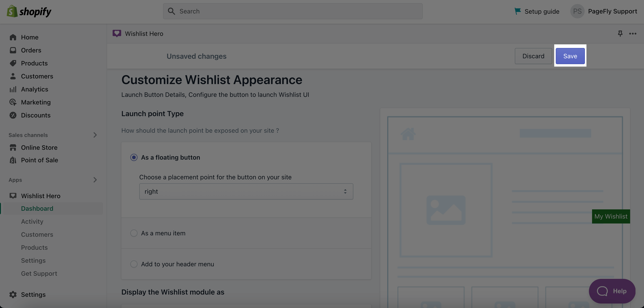The width and height of the screenshot is (644, 308).
Task: Select 'As a menu item' option
Action: click(134, 233)
